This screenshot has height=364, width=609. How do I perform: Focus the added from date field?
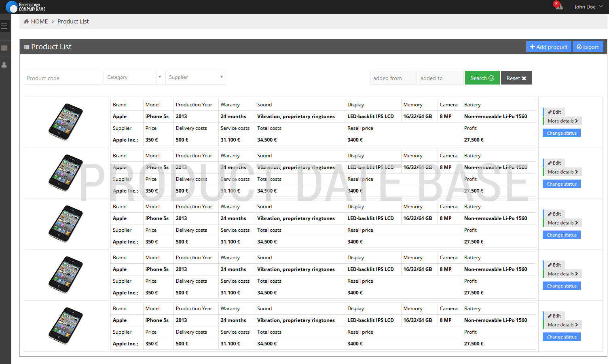393,78
